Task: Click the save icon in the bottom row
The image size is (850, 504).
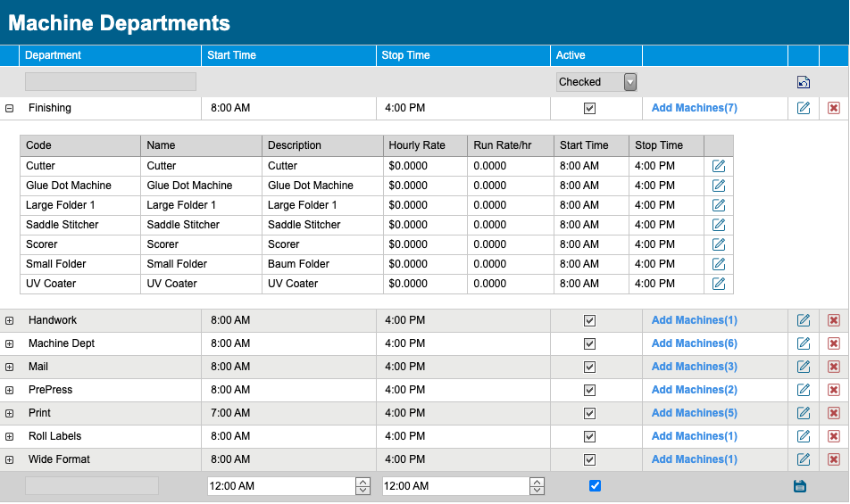Action: pyautogui.click(x=800, y=486)
